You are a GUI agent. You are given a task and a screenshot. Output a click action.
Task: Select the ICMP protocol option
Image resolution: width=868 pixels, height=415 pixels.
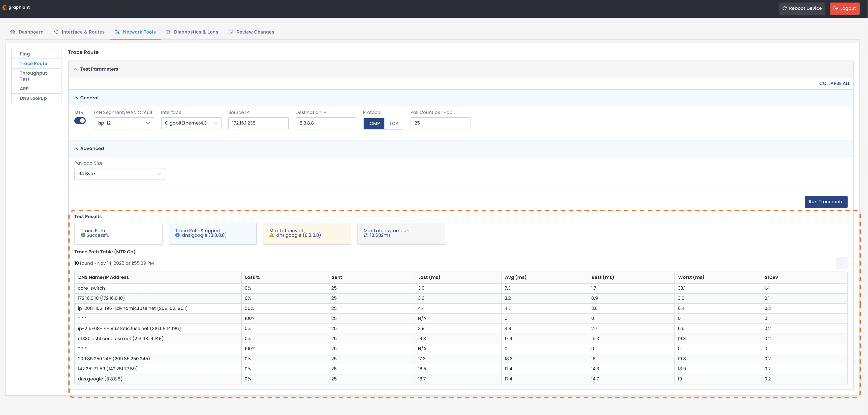tap(374, 123)
